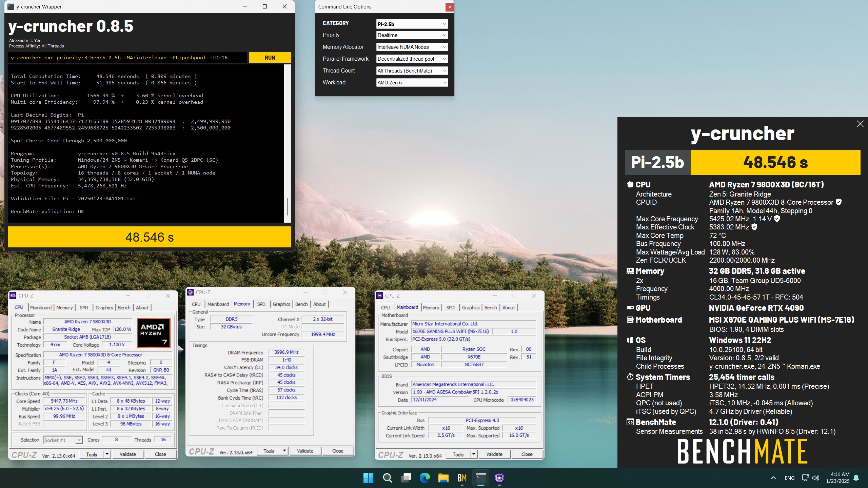
Task: Expand the Parallel Framework dropdown
Action: pos(412,59)
